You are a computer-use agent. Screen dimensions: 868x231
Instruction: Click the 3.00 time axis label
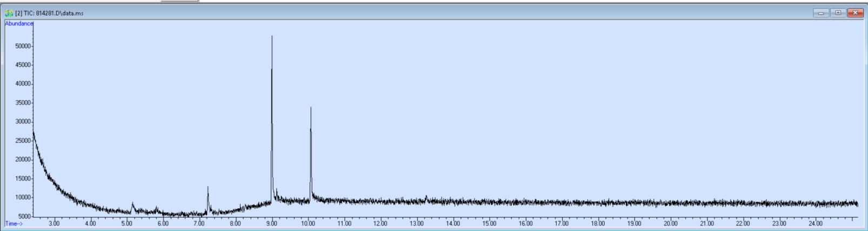[54, 223]
